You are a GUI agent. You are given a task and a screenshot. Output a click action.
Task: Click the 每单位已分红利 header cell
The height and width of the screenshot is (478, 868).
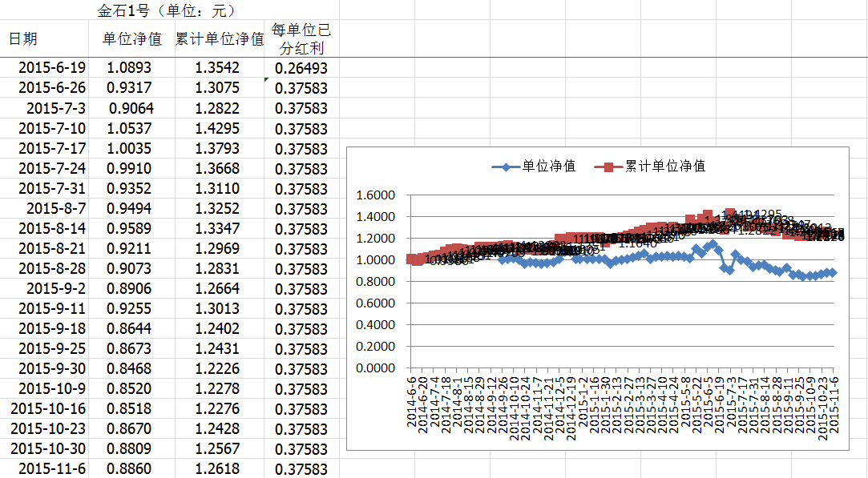click(301, 39)
